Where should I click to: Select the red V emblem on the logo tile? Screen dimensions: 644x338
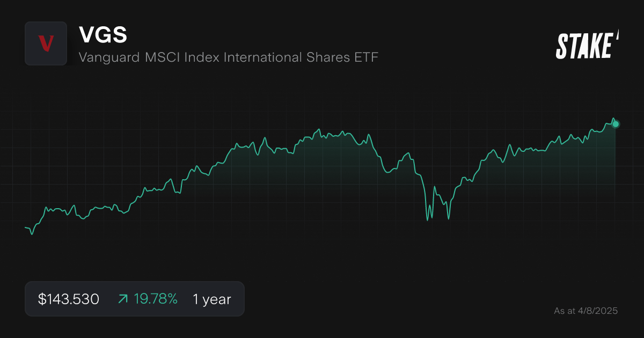[x=46, y=43]
